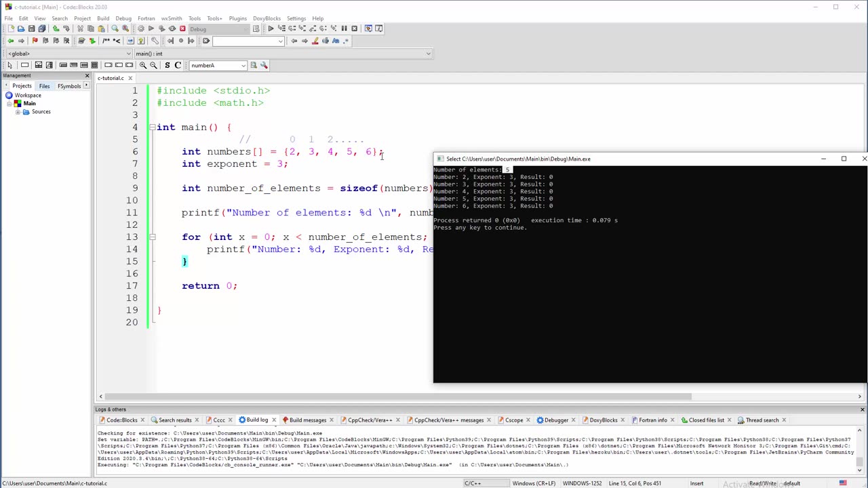Image resolution: width=868 pixels, height=488 pixels.
Task: Switch to the FSymbols management tab
Action: pos(69,86)
